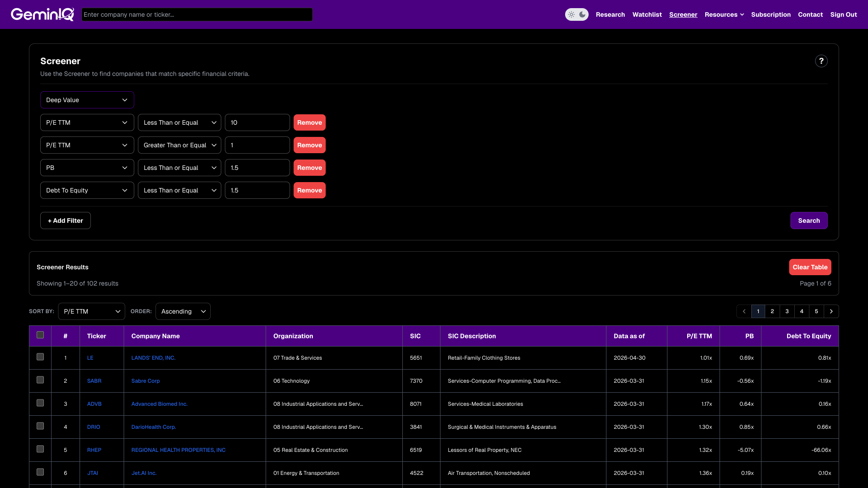This screenshot has width=868, height=488.
Task: Select all rows header checkbox
Action: click(x=40, y=335)
